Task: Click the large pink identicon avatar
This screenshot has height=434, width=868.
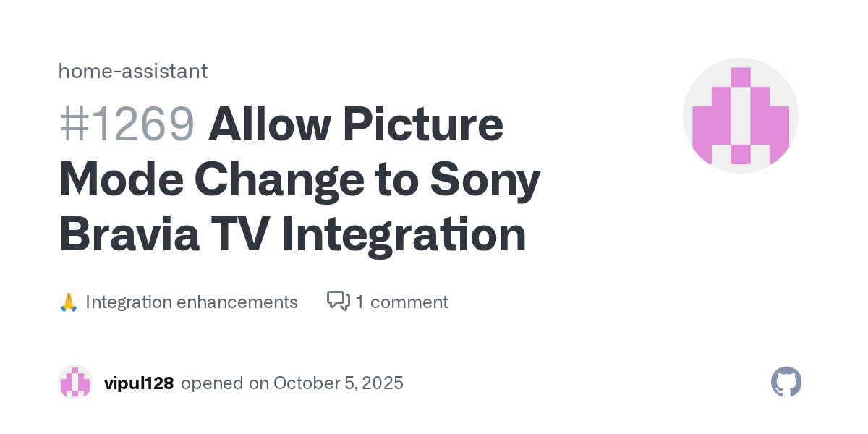Action: click(x=740, y=116)
